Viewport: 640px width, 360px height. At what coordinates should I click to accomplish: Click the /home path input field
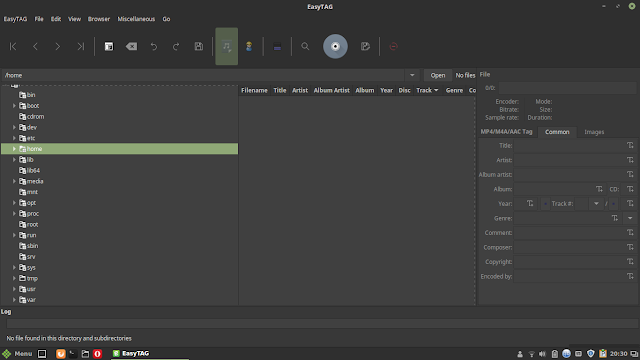203,75
